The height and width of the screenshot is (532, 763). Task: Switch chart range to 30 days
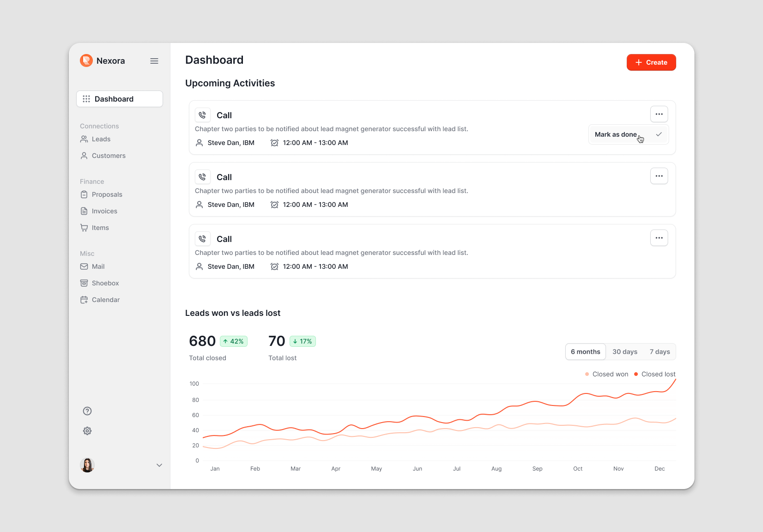625,351
